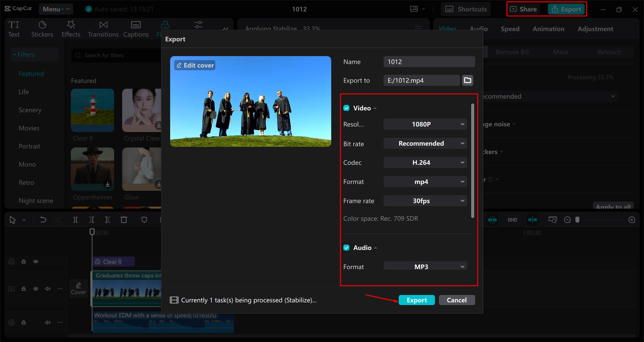Click the Cover button beside video track
This screenshot has height=342, width=644.
pos(78,288)
